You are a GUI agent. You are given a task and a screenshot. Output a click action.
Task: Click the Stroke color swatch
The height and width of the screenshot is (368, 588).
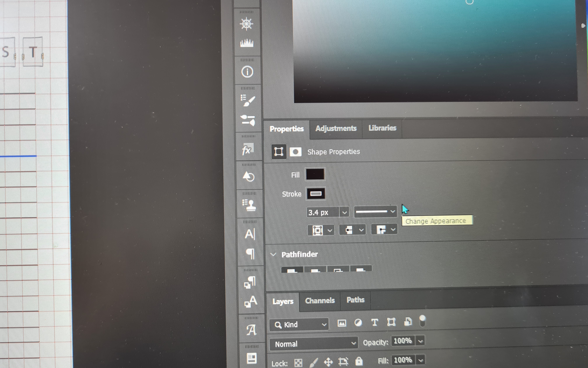click(x=316, y=194)
